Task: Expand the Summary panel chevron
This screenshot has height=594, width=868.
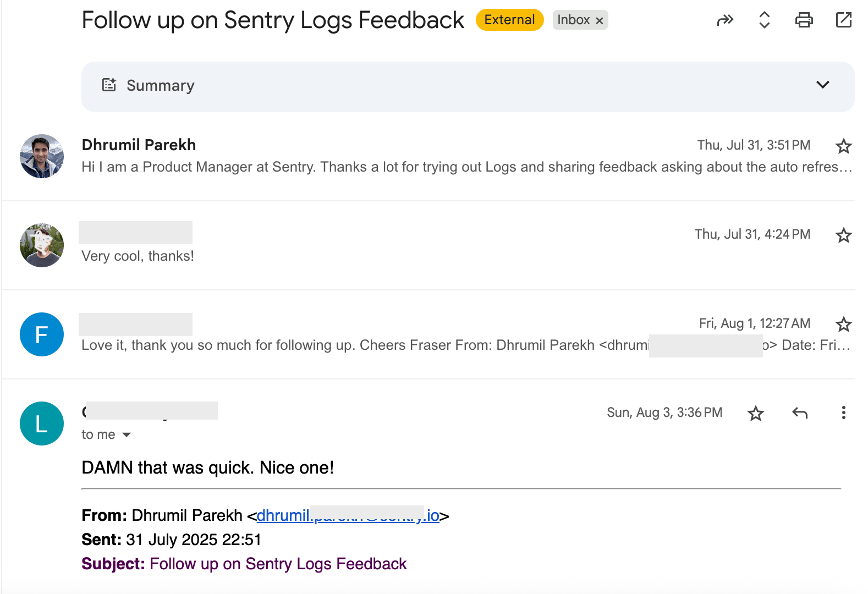Action: (x=822, y=85)
